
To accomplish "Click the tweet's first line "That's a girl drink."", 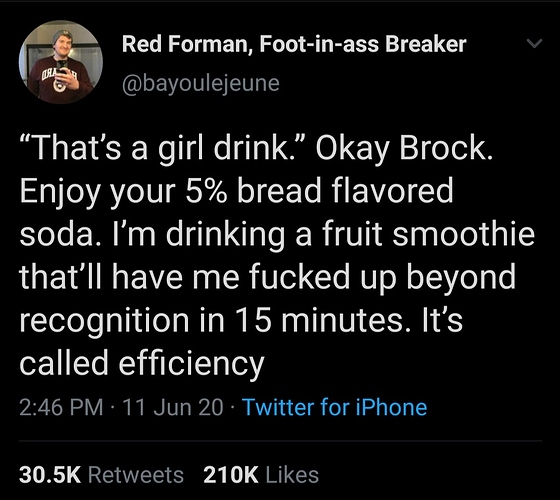I will 163,149.
